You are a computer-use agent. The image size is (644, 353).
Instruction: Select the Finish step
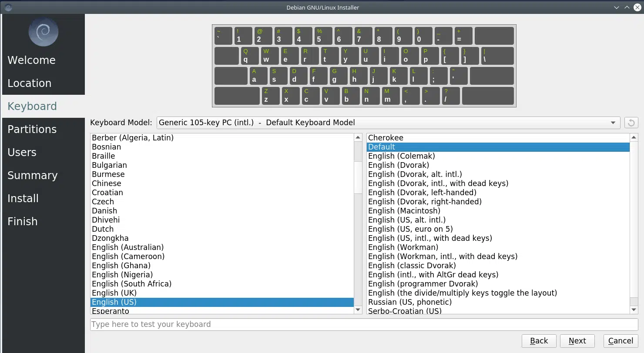click(44, 221)
